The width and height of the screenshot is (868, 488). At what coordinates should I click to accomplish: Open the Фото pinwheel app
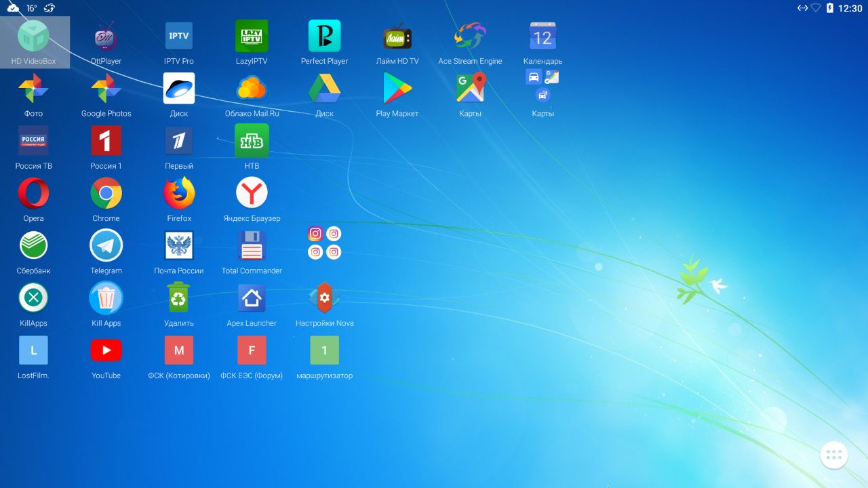pyautogui.click(x=33, y=88)
